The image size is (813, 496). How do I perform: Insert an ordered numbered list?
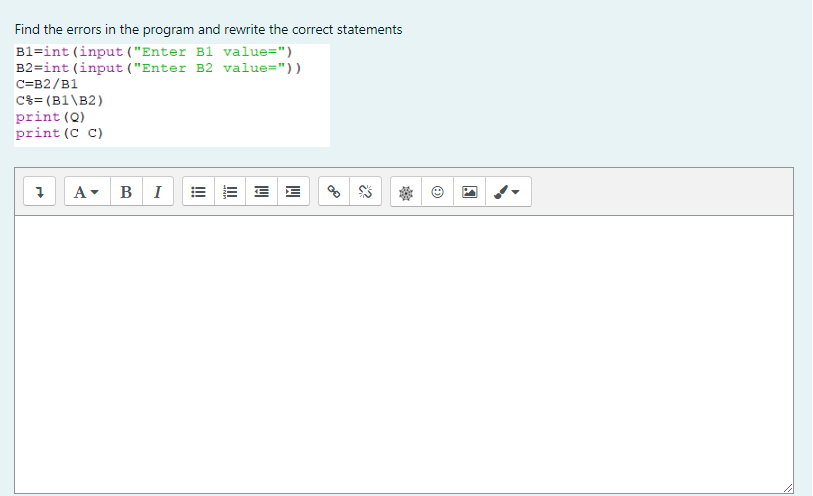(x=230, y=192)
